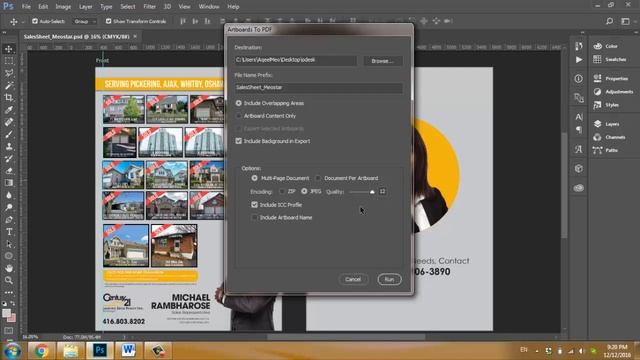The height and width of the screenshot is (360, 640).
Task: Select the Hand tool
Action: point(9,268)
